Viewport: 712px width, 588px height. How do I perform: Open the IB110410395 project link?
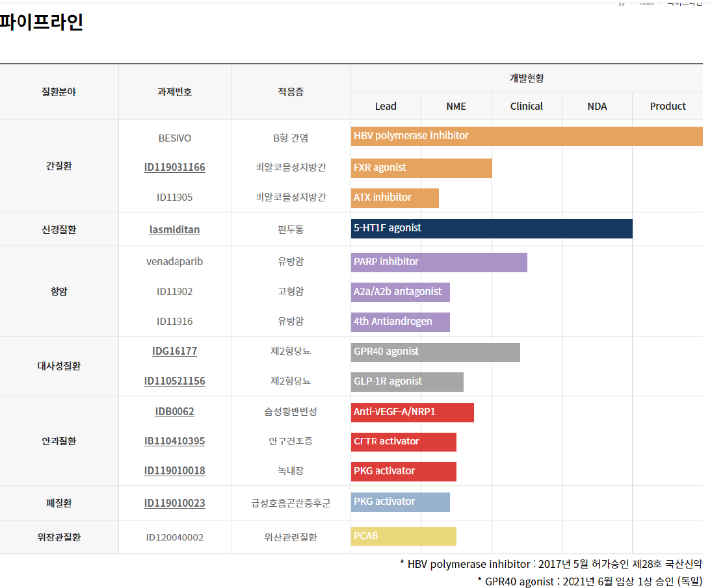[x=174, y=441]
